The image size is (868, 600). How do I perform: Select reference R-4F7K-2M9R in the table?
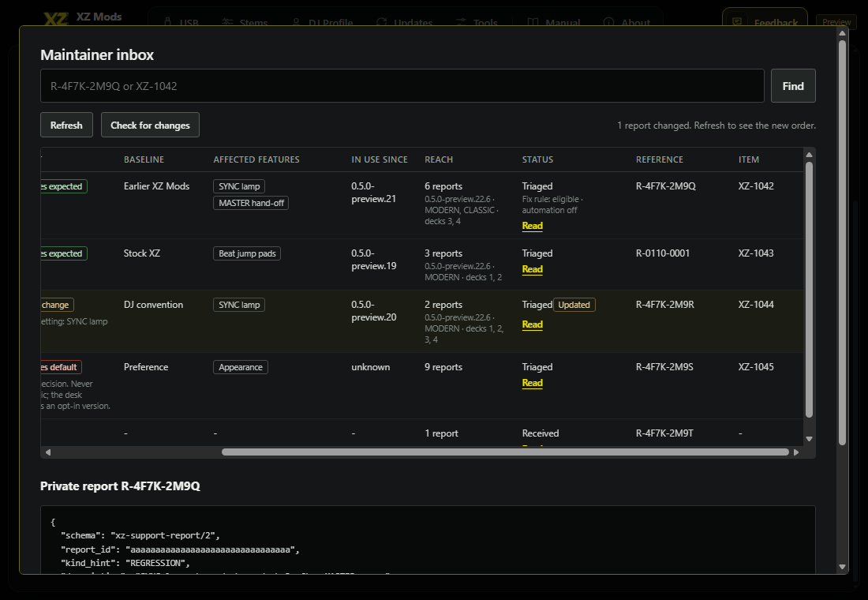[x=665, y=305]
